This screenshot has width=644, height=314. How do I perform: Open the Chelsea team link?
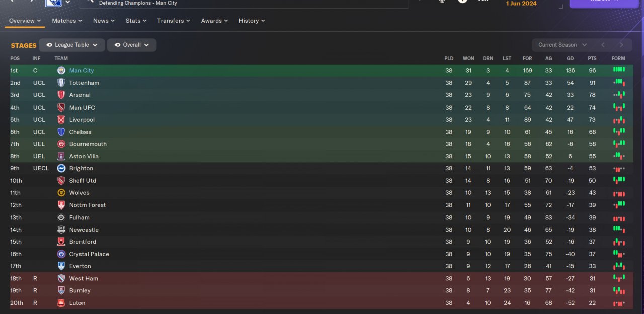80,132
